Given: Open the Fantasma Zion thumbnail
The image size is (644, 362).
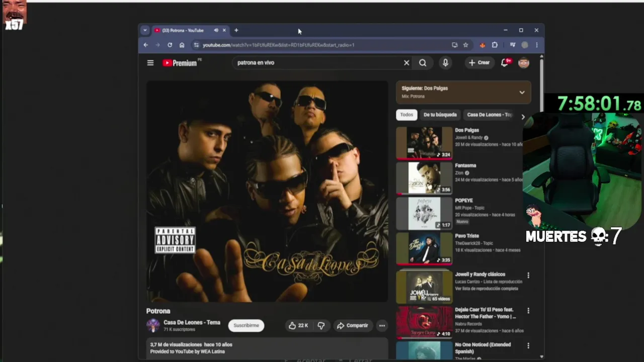Looking at the screenshot, I should point(424,178).
